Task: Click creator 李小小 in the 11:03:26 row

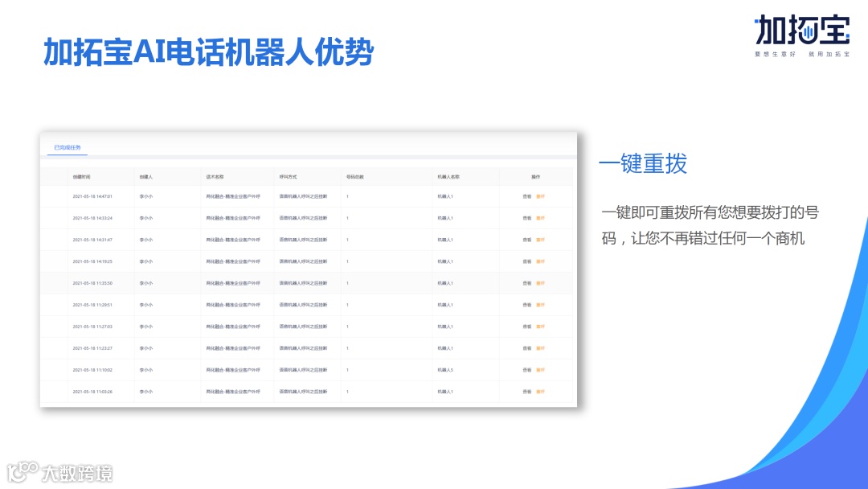Action: click(146, 392)
